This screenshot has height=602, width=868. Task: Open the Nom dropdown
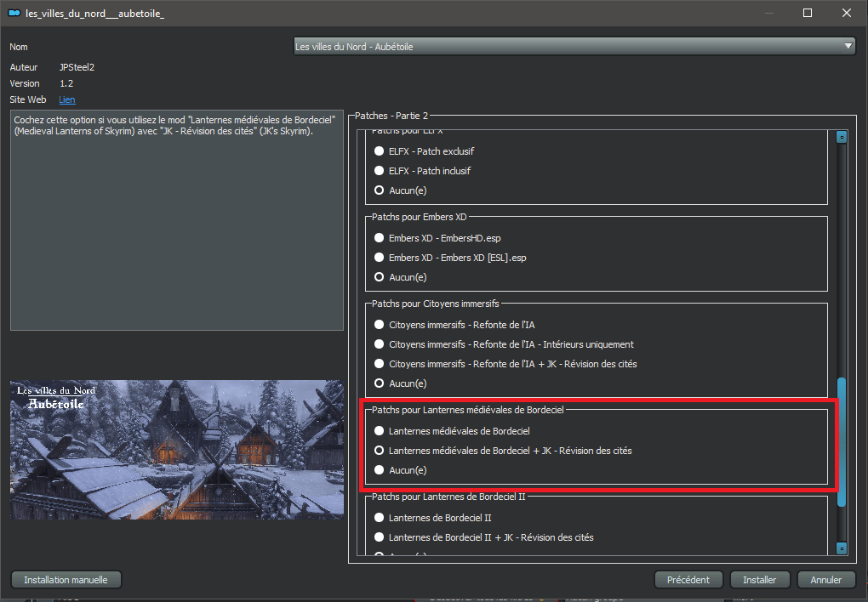[x=574, y=47]
